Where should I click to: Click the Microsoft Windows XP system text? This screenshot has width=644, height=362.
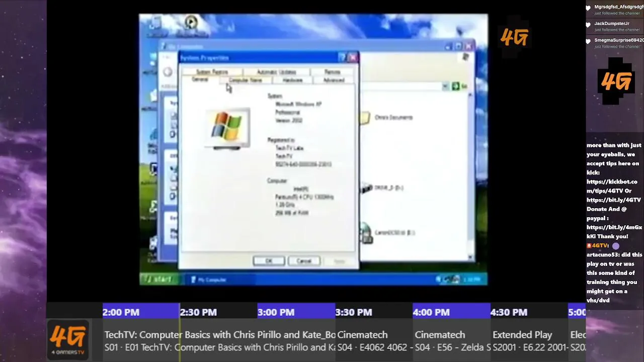[x=298, y=105]
